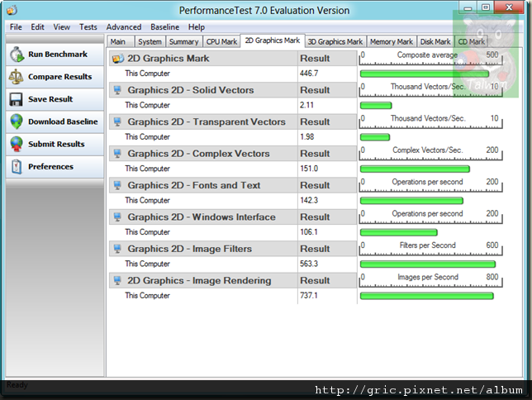Click the Preferences clipboard icon
Image resolution: width=532 pixels, height=400 pixels.
pos(17,166)
